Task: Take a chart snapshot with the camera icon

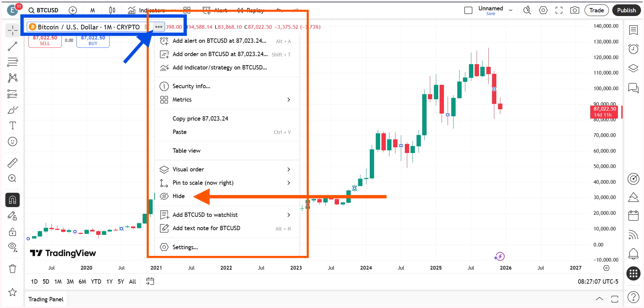Action: pos(575,10)
